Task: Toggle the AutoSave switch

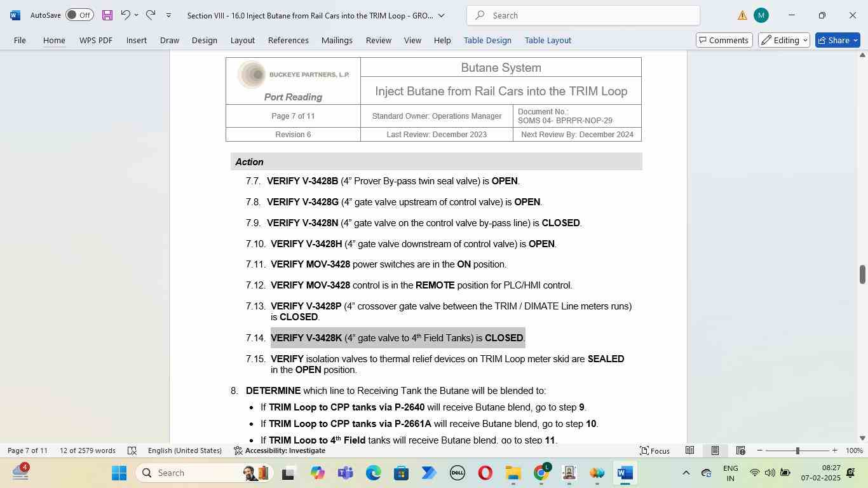Action: click(79, 15)
